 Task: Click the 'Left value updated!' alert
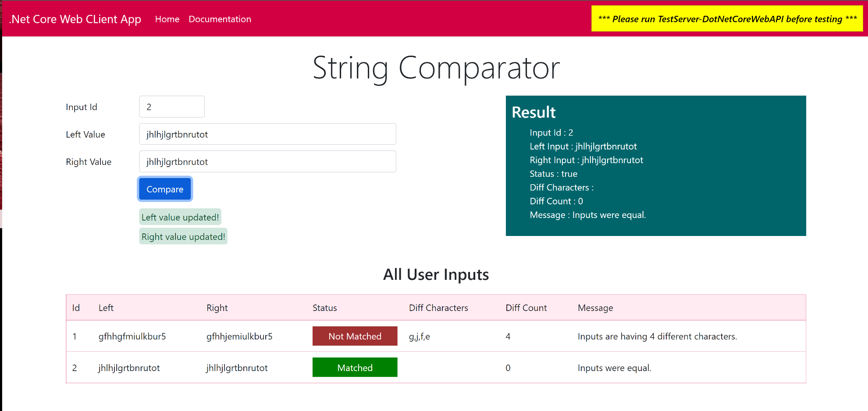180,217
